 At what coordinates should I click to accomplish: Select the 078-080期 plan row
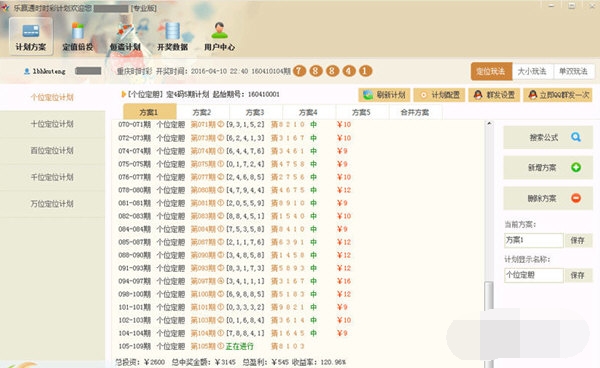pyautogui.click(x=235, y=190)
